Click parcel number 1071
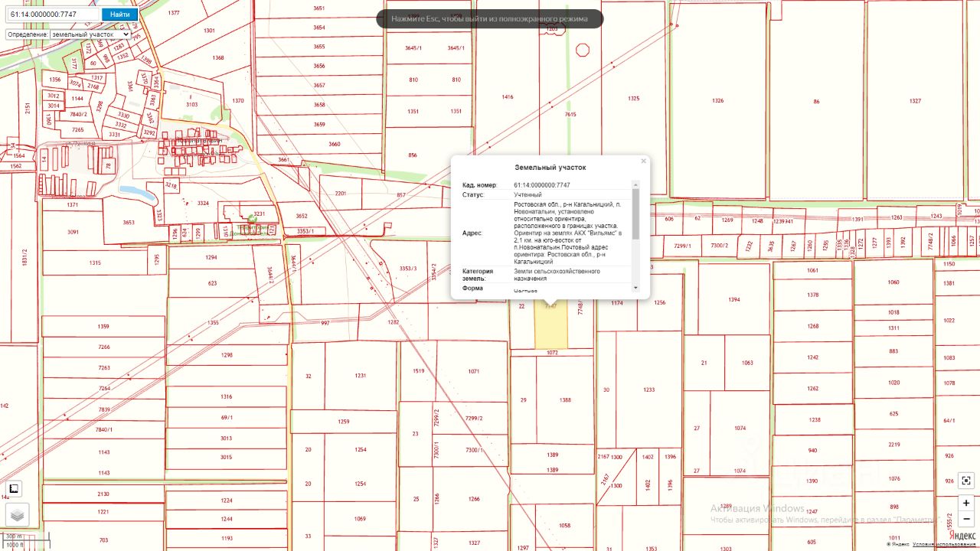Viewport: 980px width, 551px height. (473, 371)
